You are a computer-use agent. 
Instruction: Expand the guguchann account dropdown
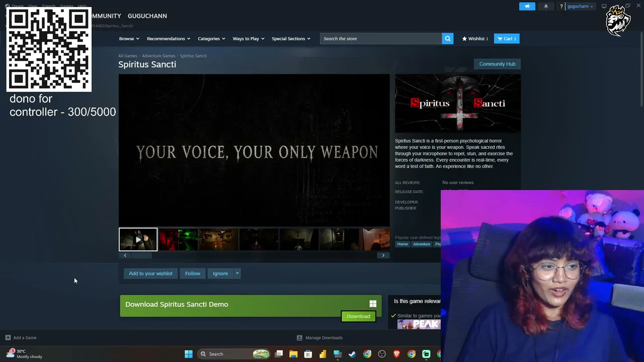(x=580, y=7)
